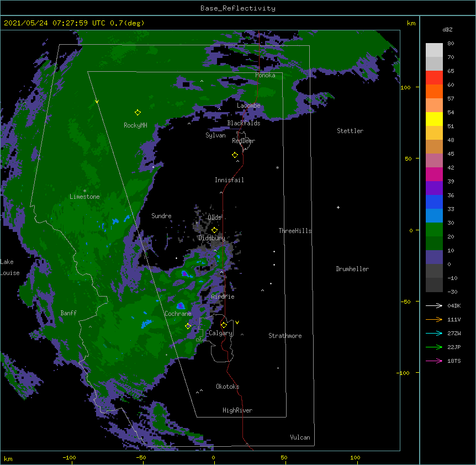Click the dBZ legend heading
The image size is (476, 465).
[x=447, y=29]
